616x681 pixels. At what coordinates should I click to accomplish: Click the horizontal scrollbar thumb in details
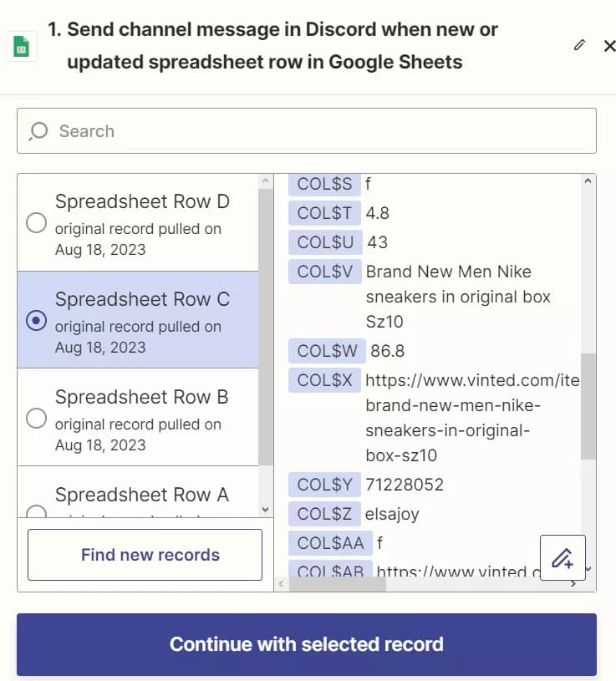(338, 584)
